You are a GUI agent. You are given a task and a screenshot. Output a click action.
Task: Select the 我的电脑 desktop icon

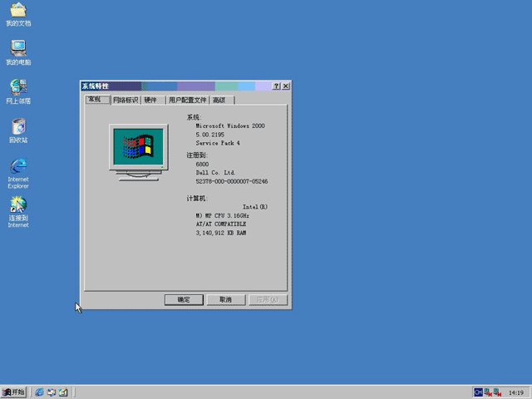click(x=18, y=53)
